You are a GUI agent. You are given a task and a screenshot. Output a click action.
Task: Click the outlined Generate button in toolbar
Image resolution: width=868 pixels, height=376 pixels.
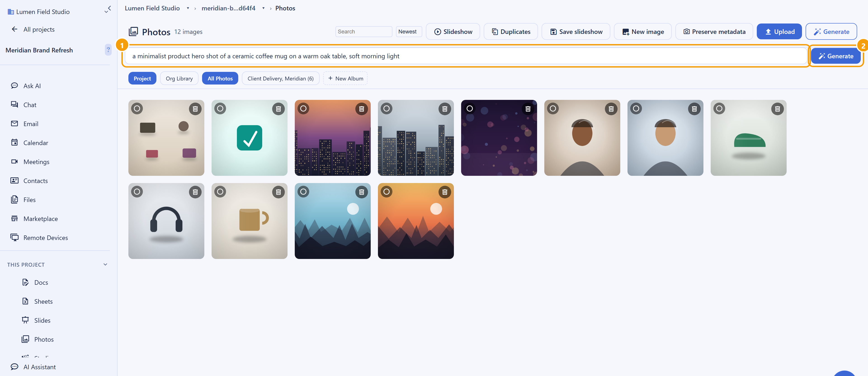(x=831, y=32)
